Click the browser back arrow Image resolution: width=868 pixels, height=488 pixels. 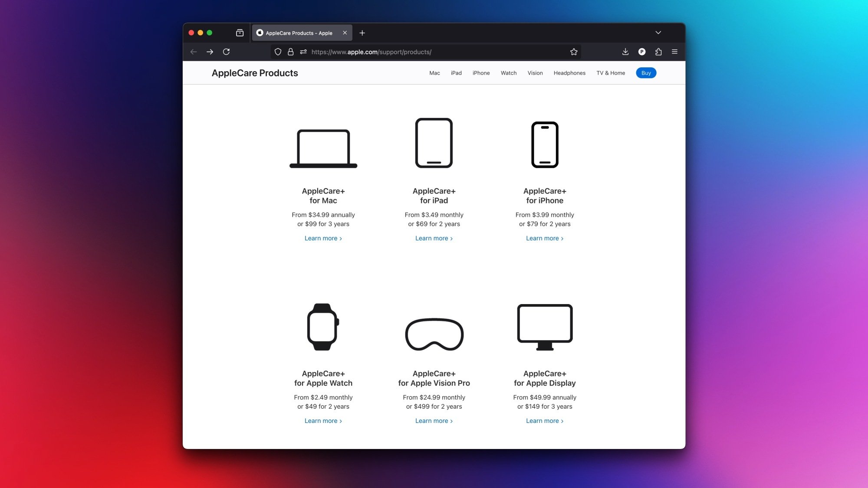pos(194,52)
